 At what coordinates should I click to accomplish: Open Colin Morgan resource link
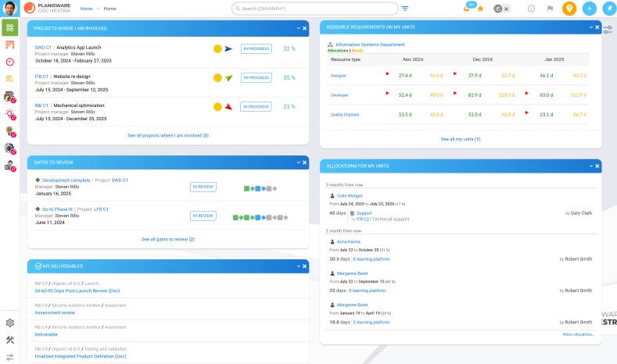pyautogui.click(x=350, y=196)
